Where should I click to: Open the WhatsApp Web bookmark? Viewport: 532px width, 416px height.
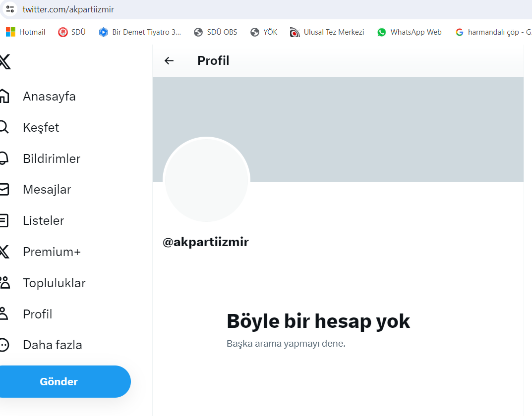(x=410, y=32)
